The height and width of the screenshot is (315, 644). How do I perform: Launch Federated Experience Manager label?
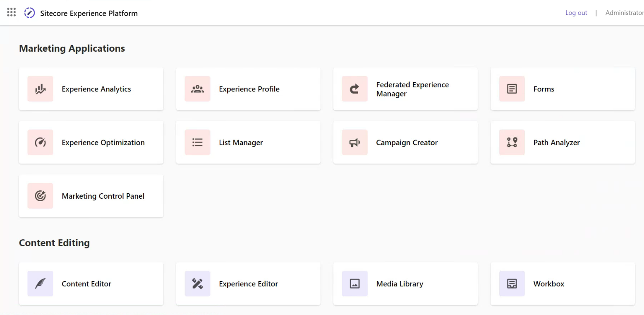[412, 89]
